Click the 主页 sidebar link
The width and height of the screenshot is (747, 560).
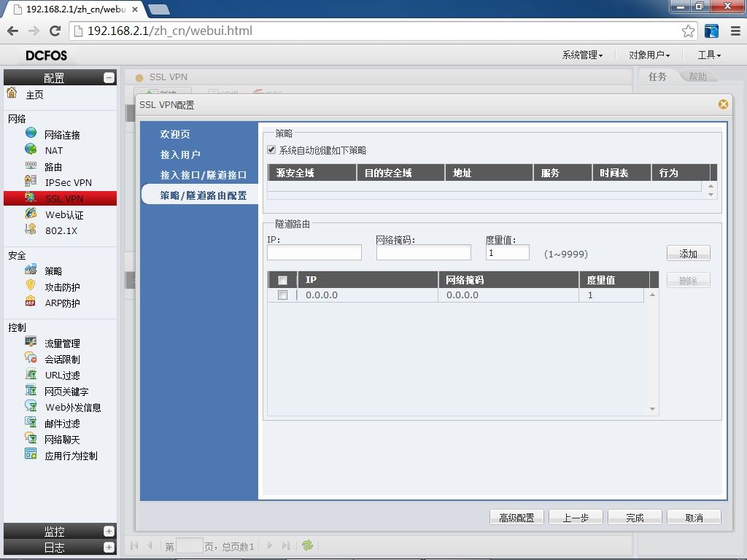[x=34, y=95]
